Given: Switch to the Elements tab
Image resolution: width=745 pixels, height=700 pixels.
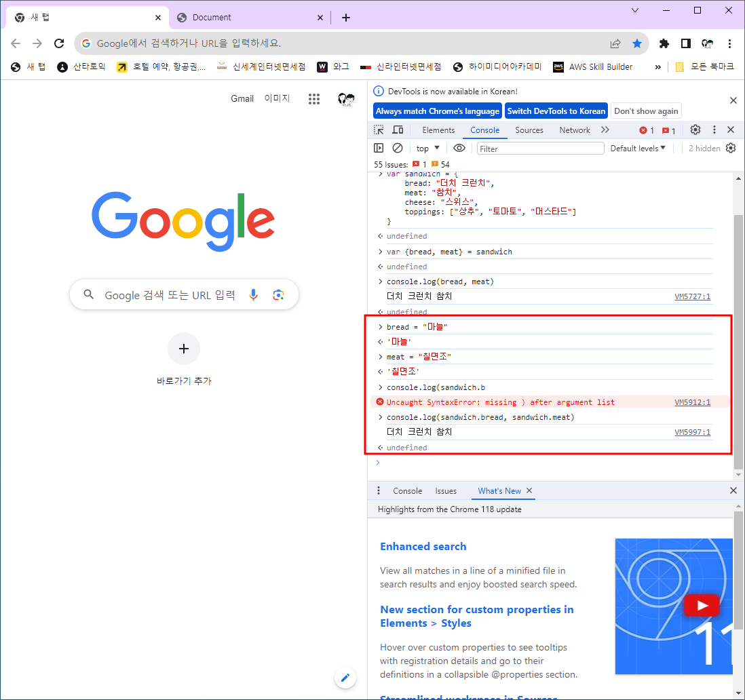Looking at the screenshot, I should (x=438, y=130).
